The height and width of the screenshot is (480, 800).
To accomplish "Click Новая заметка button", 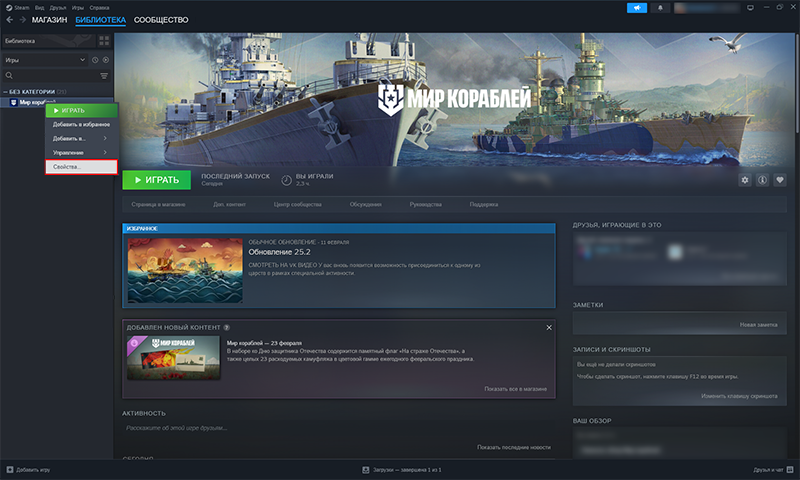I will [x=759, y=325].
